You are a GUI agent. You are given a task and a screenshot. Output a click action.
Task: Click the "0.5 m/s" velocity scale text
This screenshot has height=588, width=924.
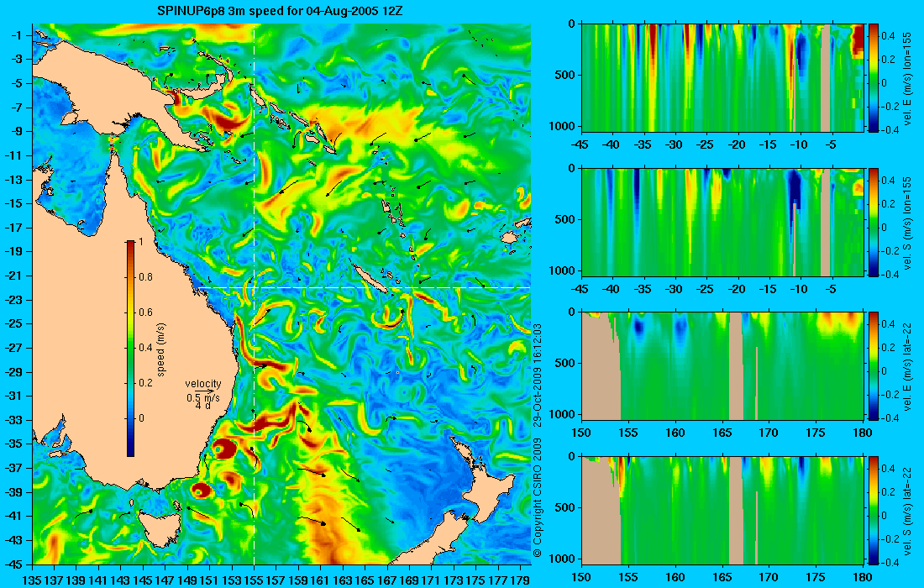202,398
